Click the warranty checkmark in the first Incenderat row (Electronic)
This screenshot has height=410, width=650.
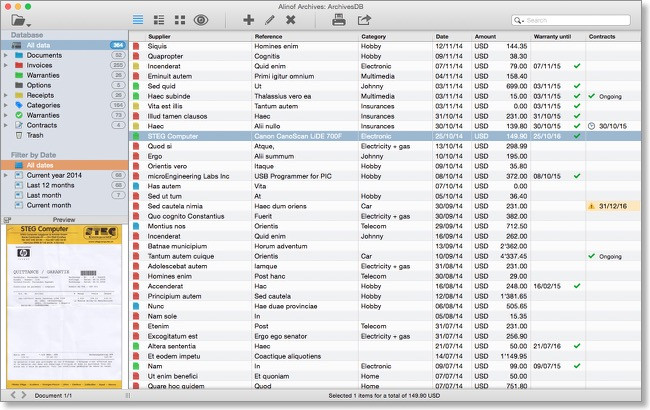pyautogui.click(x=577, y=66)
